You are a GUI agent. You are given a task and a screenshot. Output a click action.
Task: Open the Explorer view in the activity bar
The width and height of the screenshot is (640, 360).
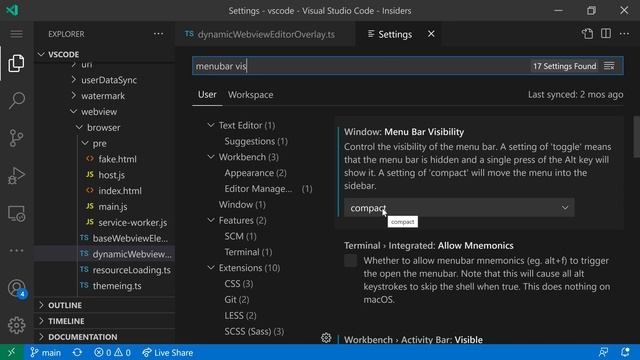pyautogui.click(x=16, y=63)
